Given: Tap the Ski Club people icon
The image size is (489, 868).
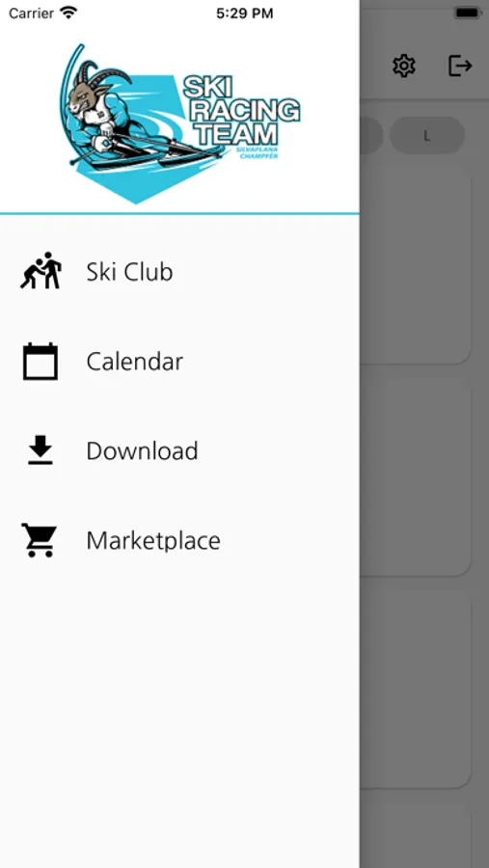Looking at the screenshot, I should pos(41,271).
